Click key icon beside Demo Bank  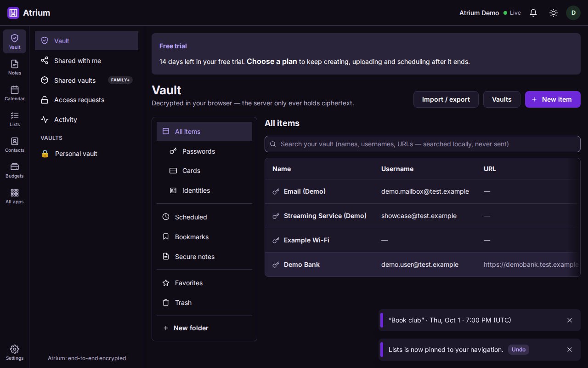coord(276,264)
